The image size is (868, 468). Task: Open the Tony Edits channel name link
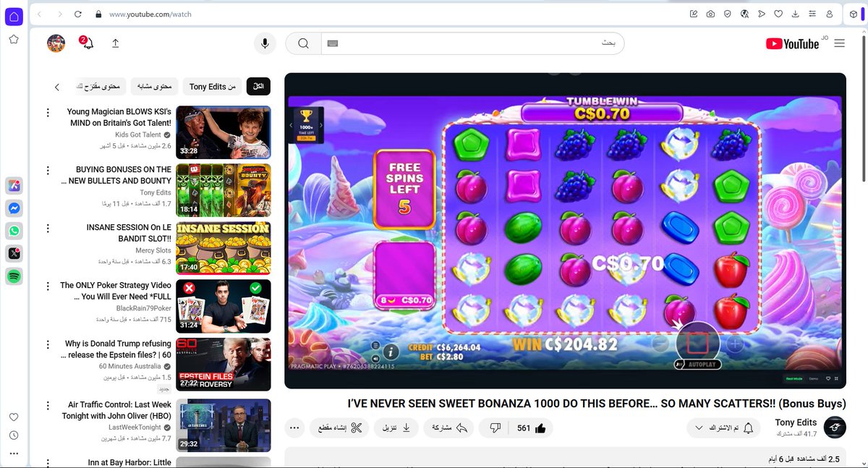click(x=796, y=422)
